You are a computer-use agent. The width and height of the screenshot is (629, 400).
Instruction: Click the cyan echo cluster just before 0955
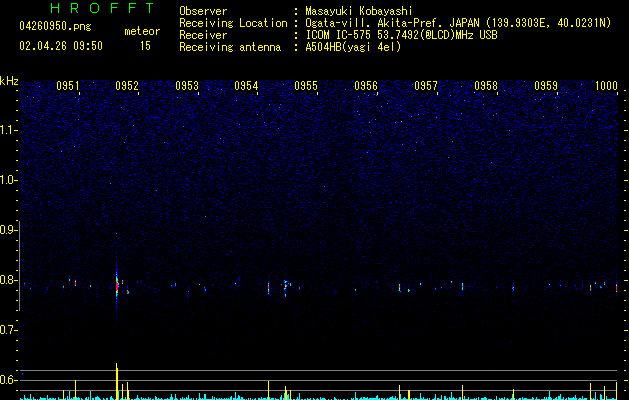click(x=286, y=288)
